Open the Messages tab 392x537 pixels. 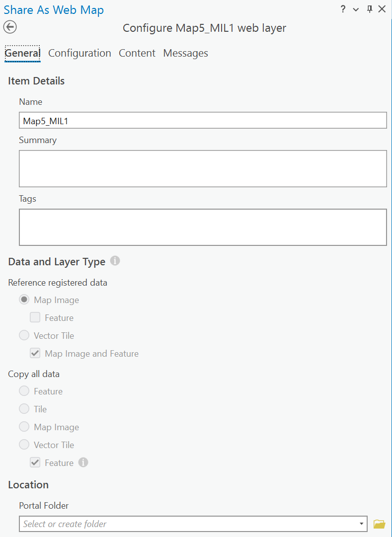pyautogui.click(x=185, y=53)
